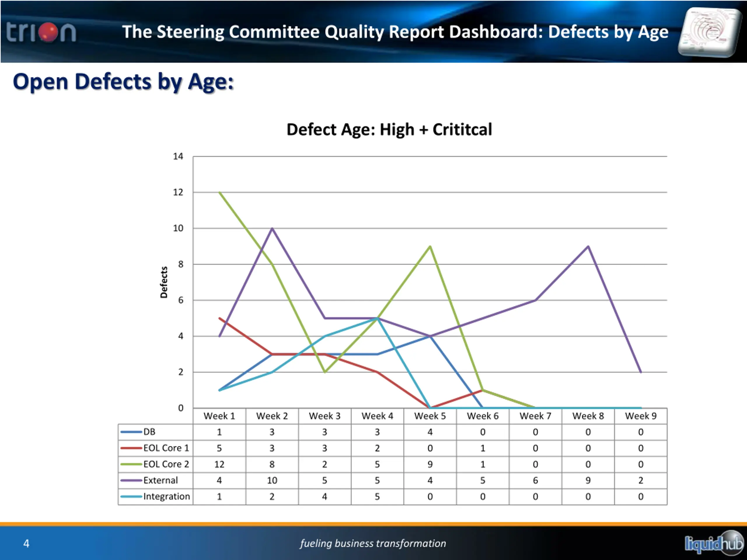Click the External purple legend marker
This screenshot has height=560, width=747.
[131, 480]
